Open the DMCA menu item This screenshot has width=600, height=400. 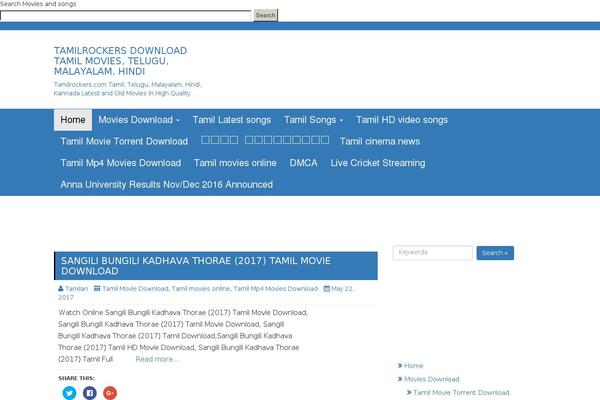[x=303, y=163]
